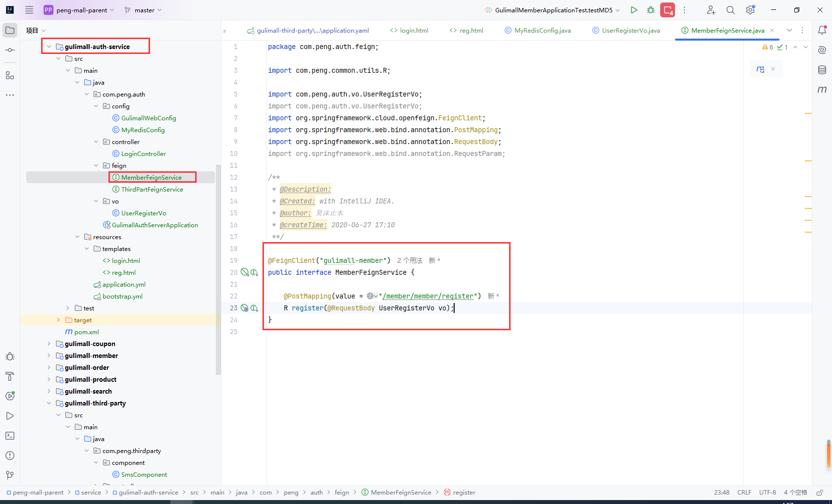This screenshot has width=832, height=504.
Task: Open peng-mall-parent project dropdown
Action: tap(79, 10)
